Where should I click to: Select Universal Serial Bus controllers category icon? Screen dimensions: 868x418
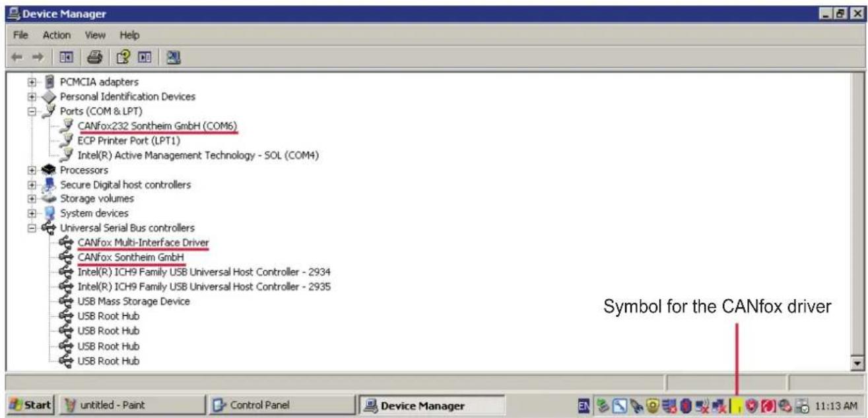[49, 227]
